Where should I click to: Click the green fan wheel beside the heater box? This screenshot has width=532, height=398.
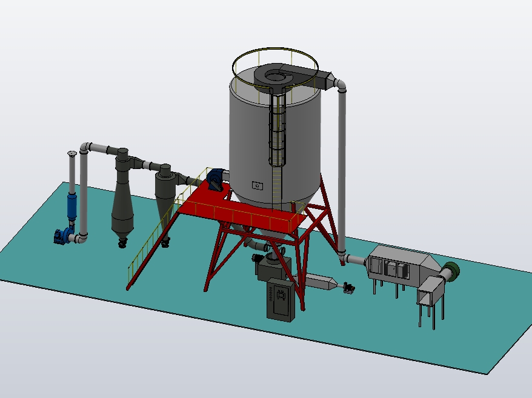coord(453,271)
